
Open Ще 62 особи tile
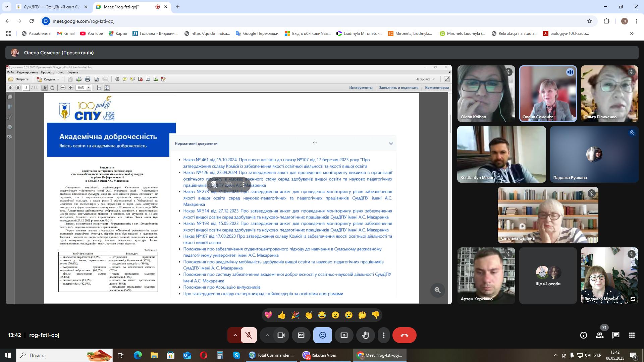click(548, 276)
